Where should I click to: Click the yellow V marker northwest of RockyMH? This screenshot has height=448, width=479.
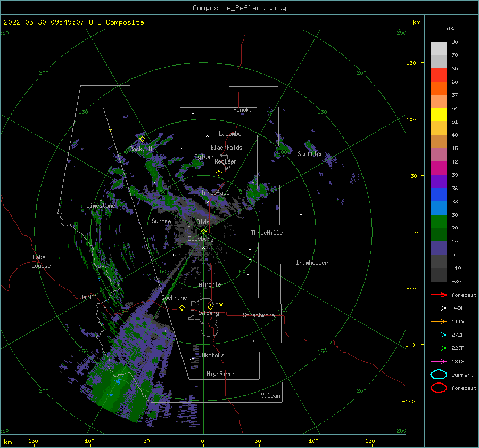[111, 130]
